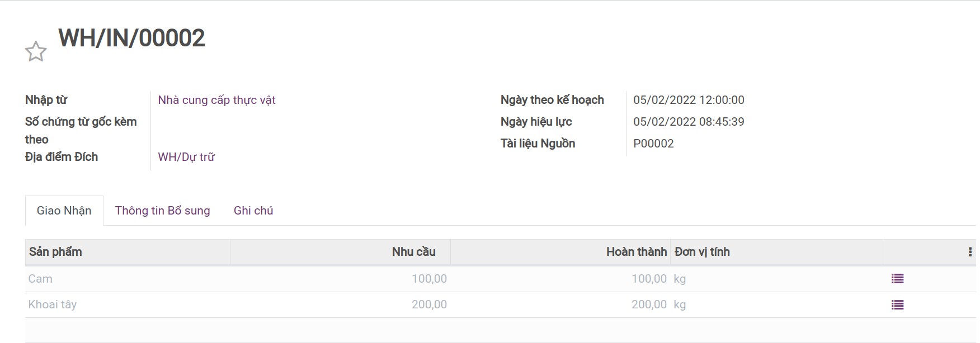Click the WH/IN/00002 title text
This screenshot has width=980, height=343.
tap(132, 38)
